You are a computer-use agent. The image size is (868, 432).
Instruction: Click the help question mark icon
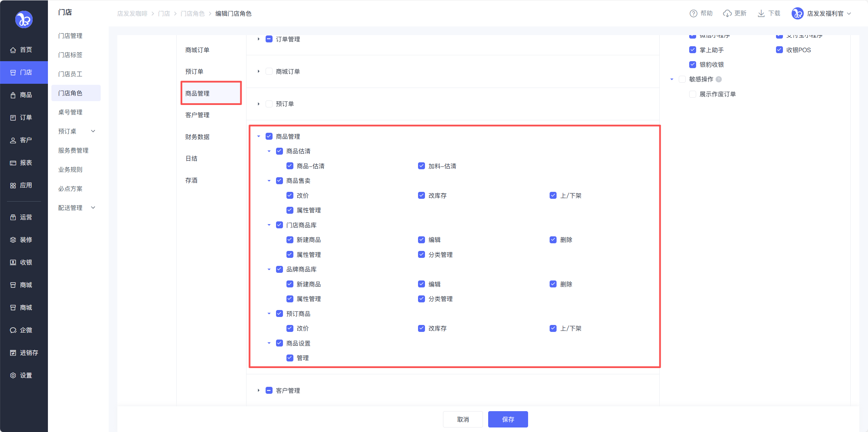(x=693, y=14)
